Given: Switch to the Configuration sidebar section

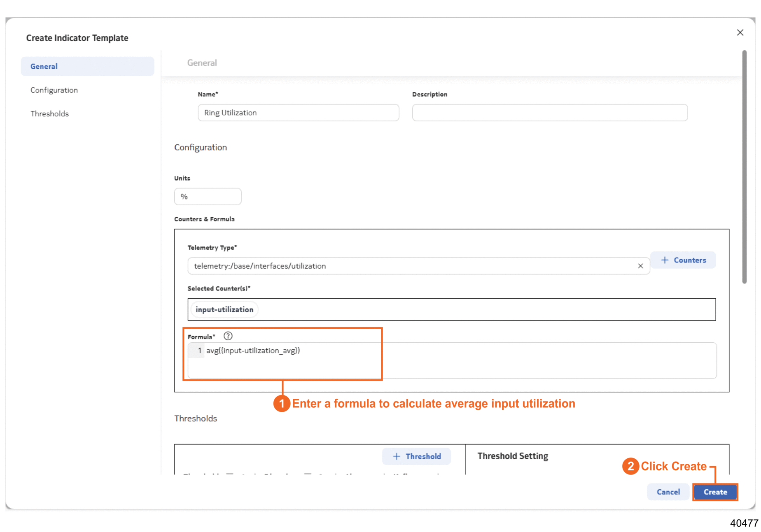Looking at the screenshot, I should point(54,90).
